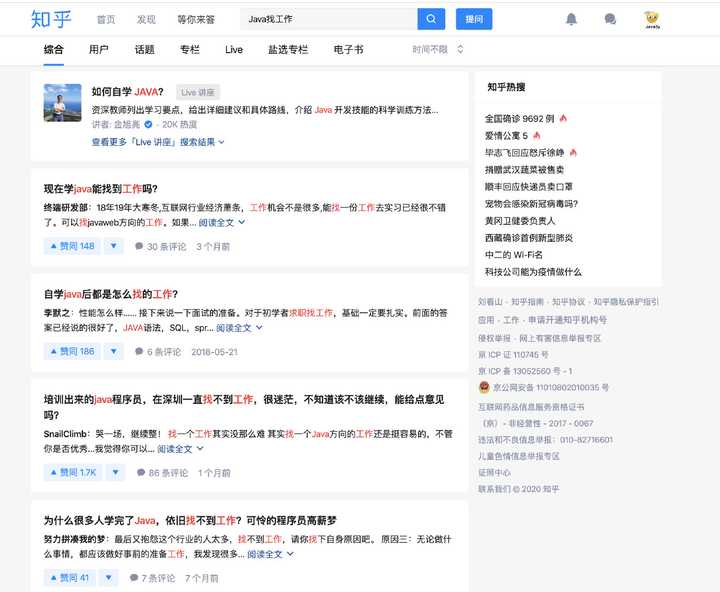Upvote the SnailClimb answer (赞同 1.7K)
This screenshot has height=592, width=720.
(x=73, y=472)
